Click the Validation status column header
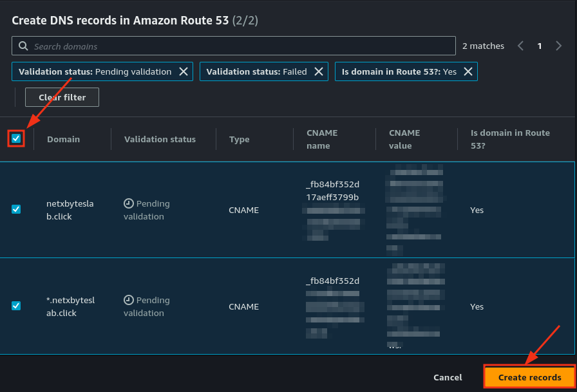This screenshot has width=577, height=392. (160, 139)
